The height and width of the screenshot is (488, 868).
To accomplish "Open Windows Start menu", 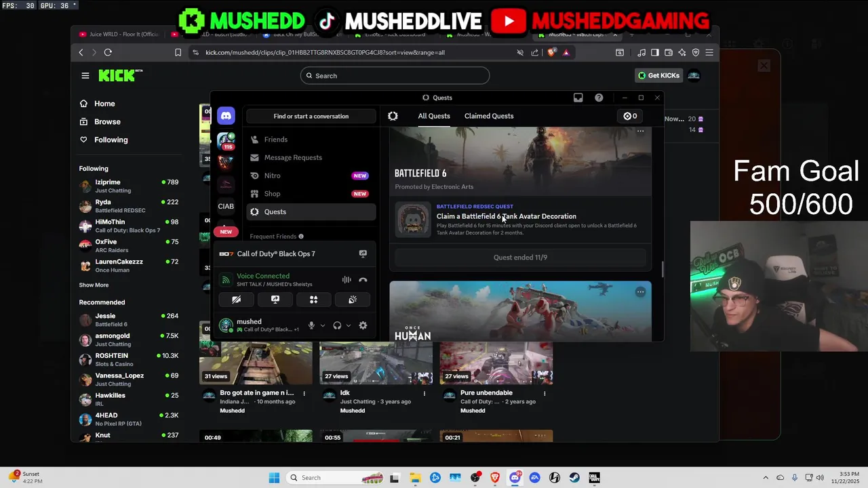I will 274,478.
